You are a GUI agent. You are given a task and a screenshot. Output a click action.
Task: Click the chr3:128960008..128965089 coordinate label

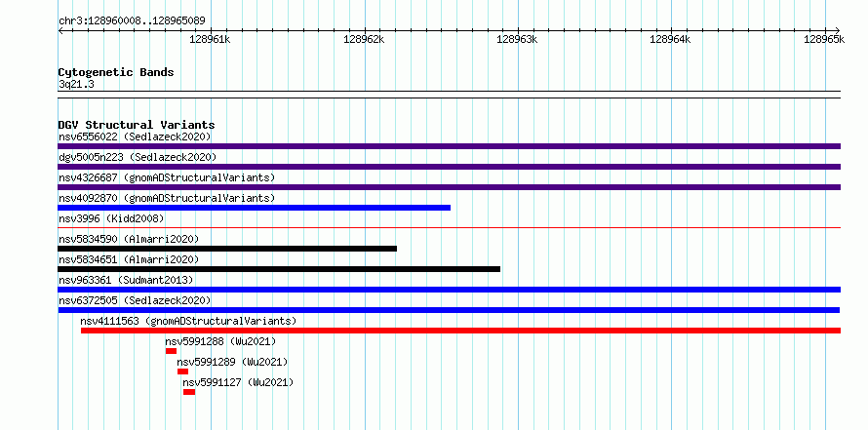pos(132,21)
